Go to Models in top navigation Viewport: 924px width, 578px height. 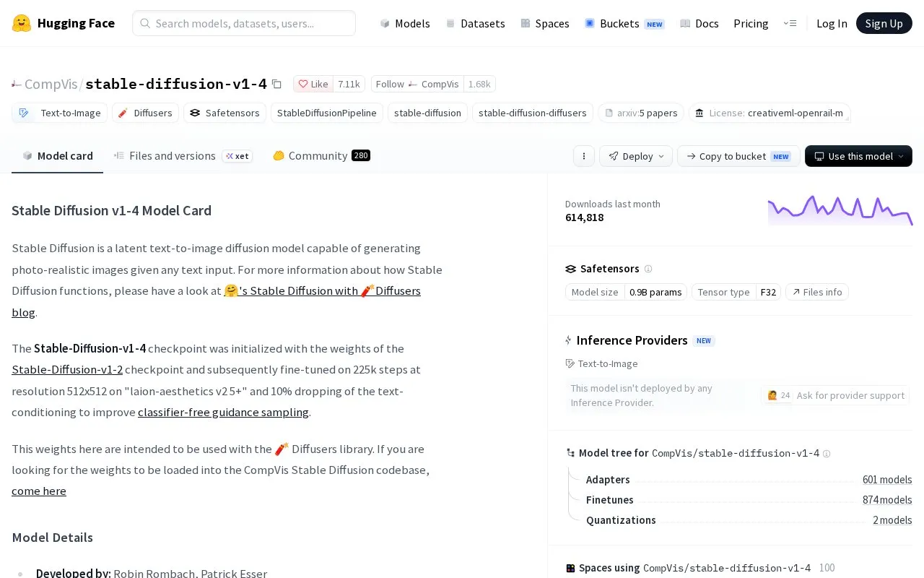pyautogui.click(x=405, y=23)
